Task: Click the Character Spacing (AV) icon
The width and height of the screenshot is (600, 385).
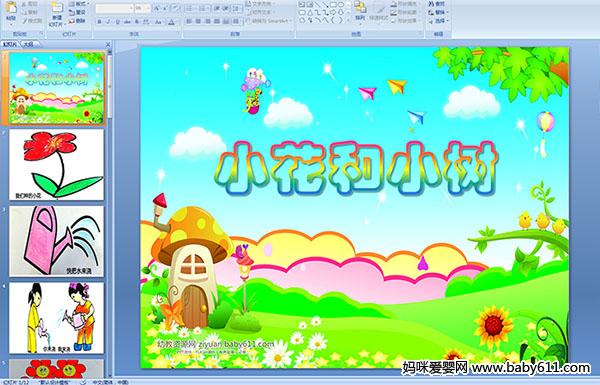Action: point(146,22)
